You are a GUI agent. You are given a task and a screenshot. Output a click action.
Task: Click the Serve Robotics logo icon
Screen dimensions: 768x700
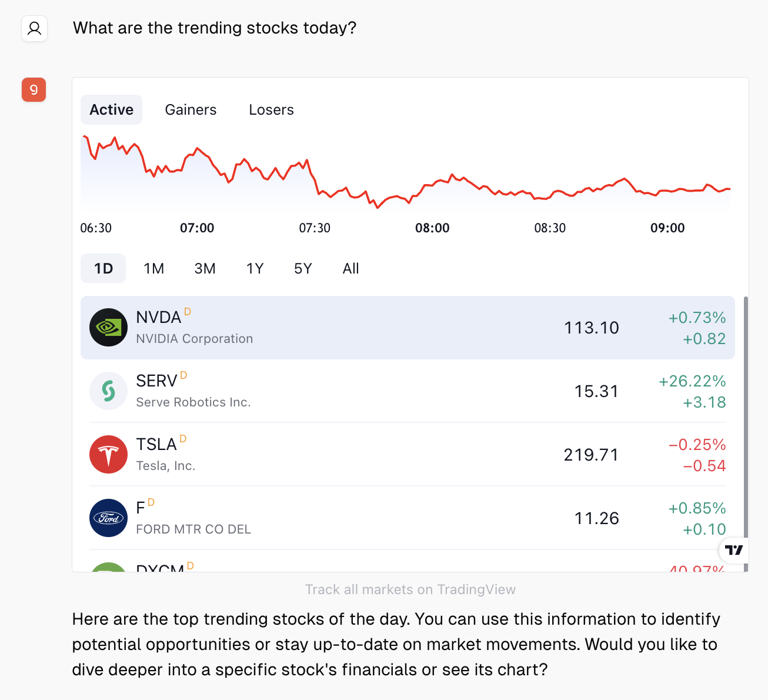[108, 391]
